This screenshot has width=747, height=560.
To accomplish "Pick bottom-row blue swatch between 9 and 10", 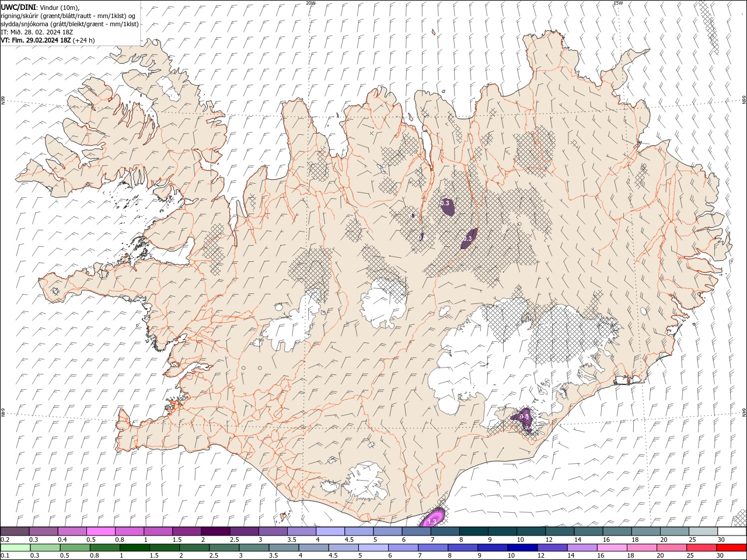I will point(493,548).
